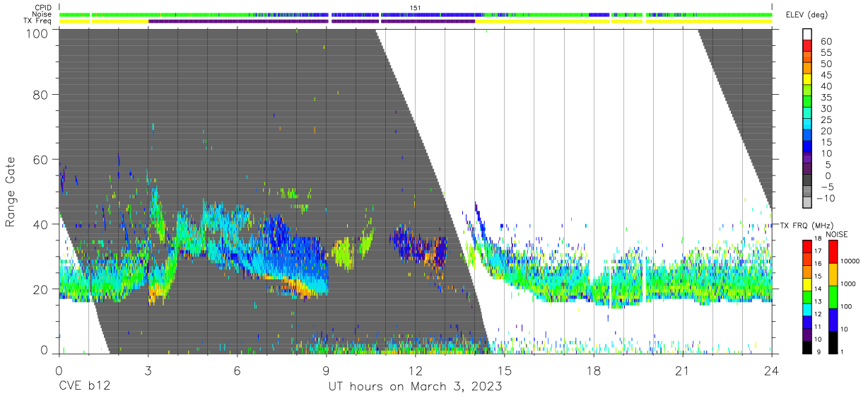Click the 9 label on the TX FRQ scale
This screenshot has height=401, width=868.
pos(817,351)
